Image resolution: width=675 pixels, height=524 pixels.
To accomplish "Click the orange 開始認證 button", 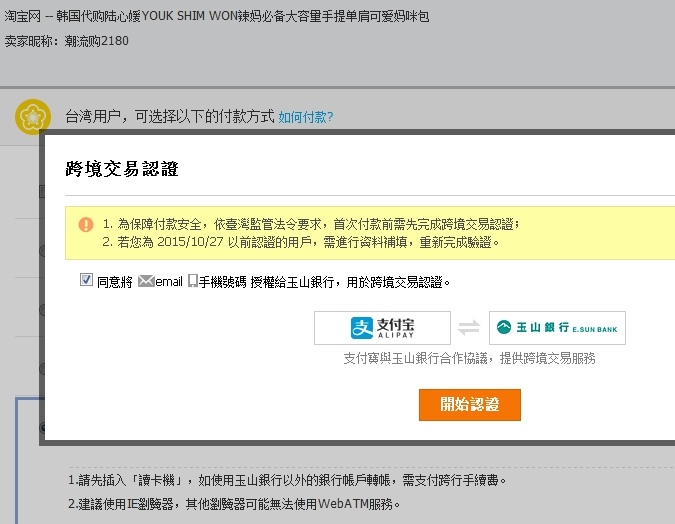I will (470, 405).
